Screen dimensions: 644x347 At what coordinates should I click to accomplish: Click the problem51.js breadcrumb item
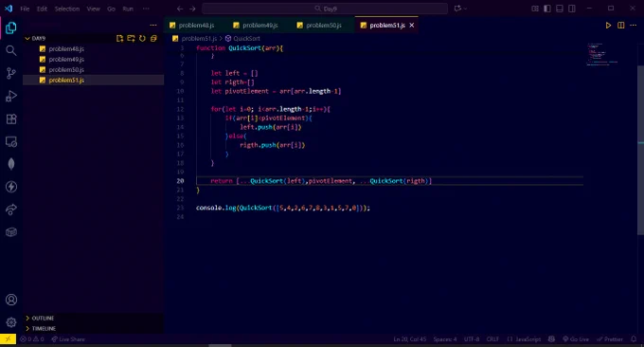pos(195,38)
